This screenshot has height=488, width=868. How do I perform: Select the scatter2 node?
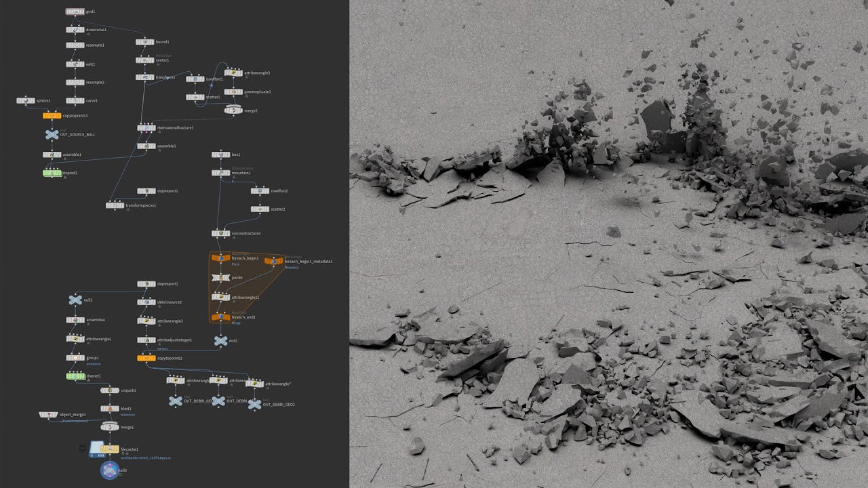click(260, 209)
